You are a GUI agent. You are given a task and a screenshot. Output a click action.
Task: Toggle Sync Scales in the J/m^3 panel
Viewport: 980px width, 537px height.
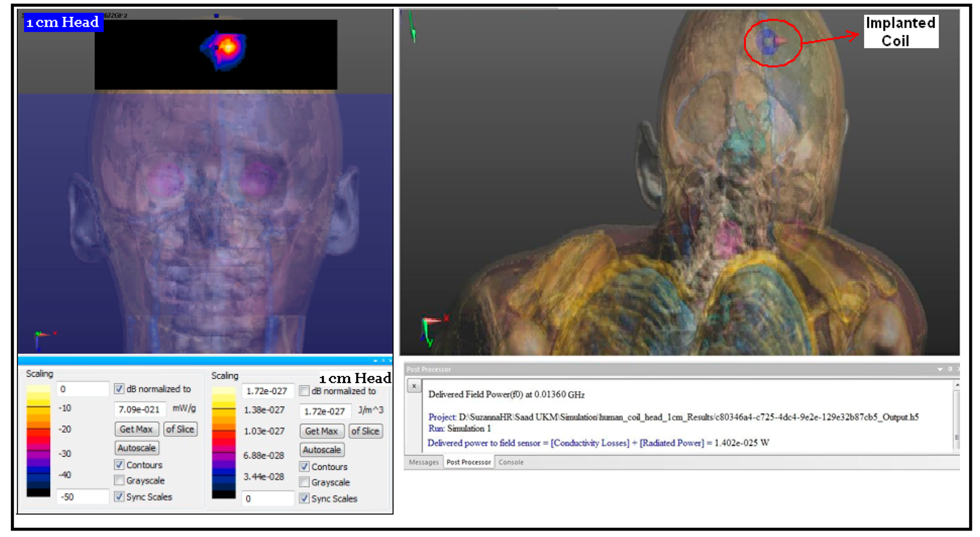tap(305, 498)
